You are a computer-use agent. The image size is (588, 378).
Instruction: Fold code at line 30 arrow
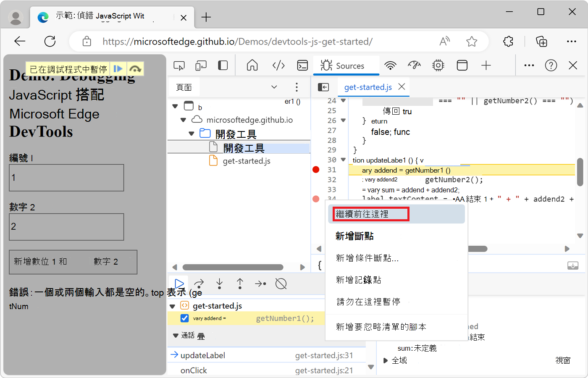click(x=343, y=160)
